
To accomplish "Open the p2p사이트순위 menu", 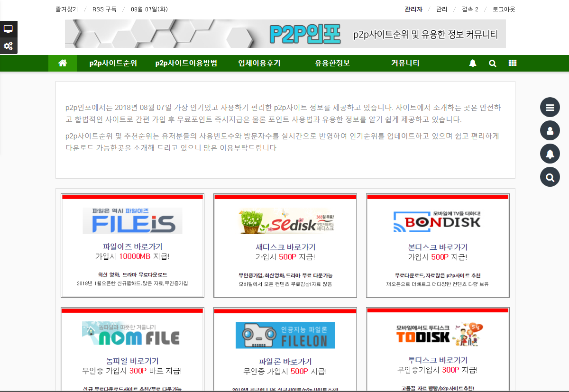I will click(x=113, y=64).
